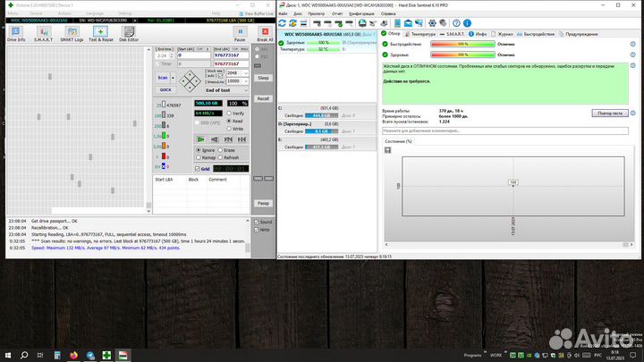Screen dimensions: 644x362
Task: Open the Диск menu
Action: [x=298, y=13]
